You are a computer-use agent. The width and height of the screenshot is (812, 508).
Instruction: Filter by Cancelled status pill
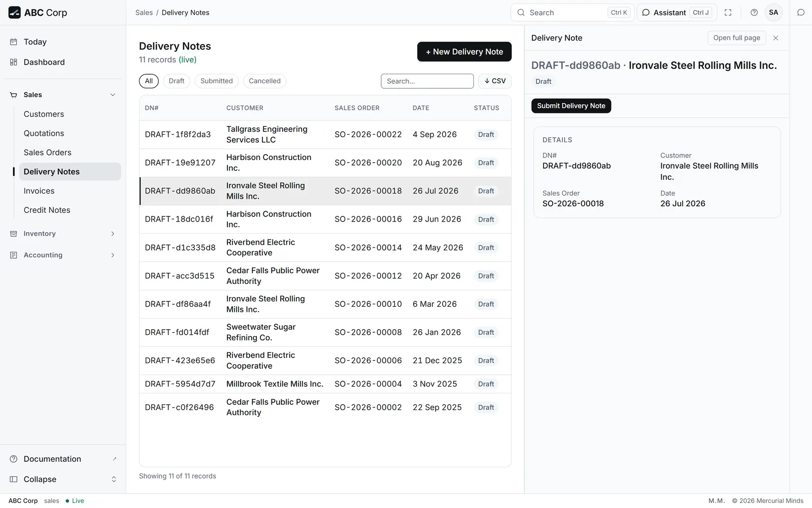click(x=264, y=81)
